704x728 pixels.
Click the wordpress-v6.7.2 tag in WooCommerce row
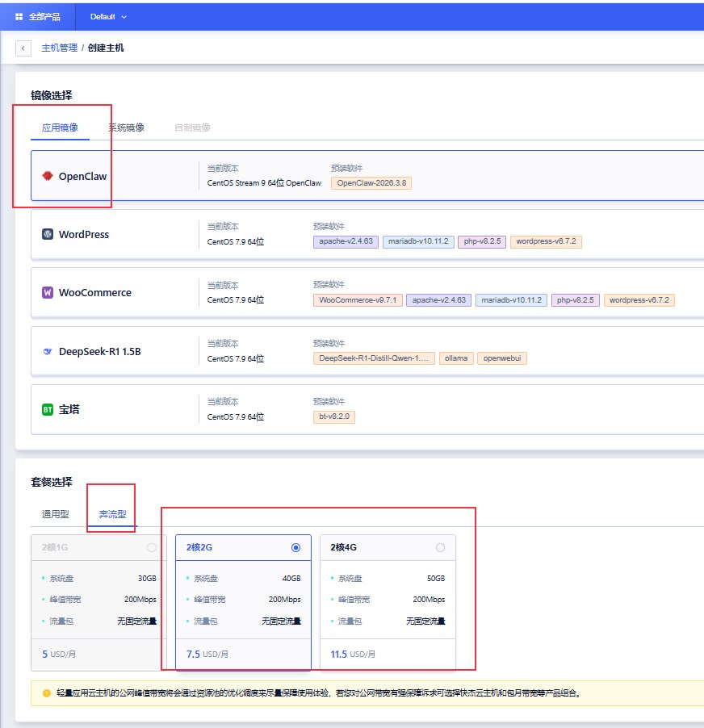pos(639,300)
